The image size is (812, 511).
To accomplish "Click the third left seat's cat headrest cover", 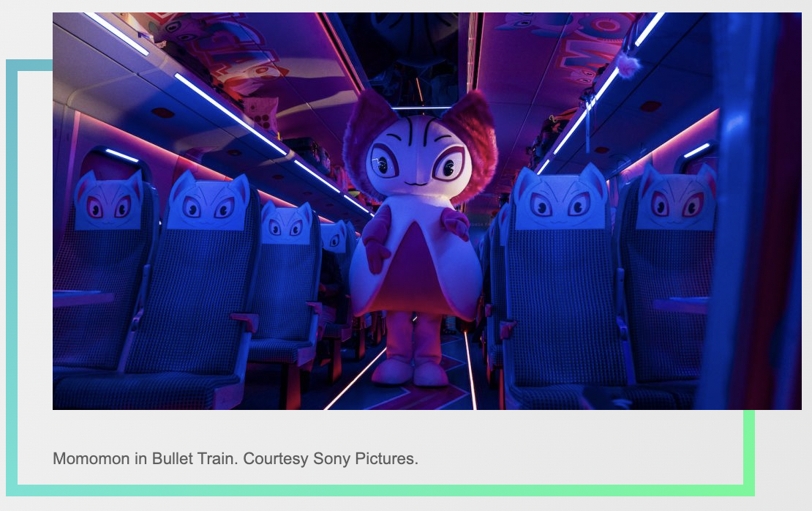I will [286, 223].
